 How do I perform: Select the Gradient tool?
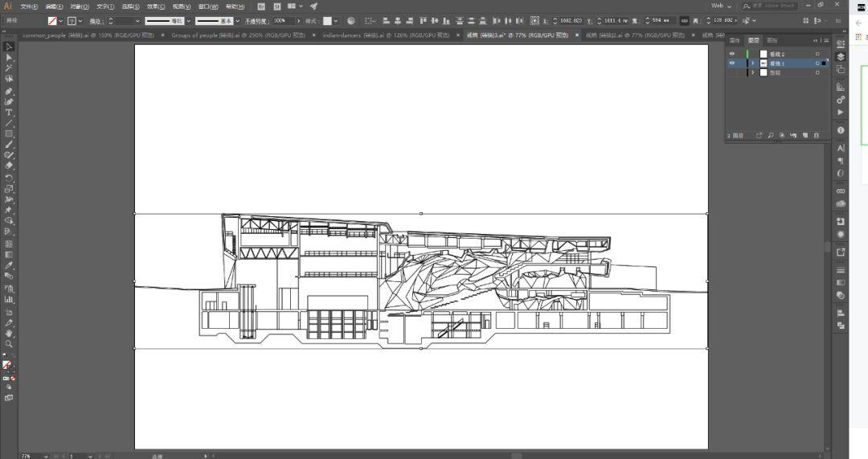(9, 255)
